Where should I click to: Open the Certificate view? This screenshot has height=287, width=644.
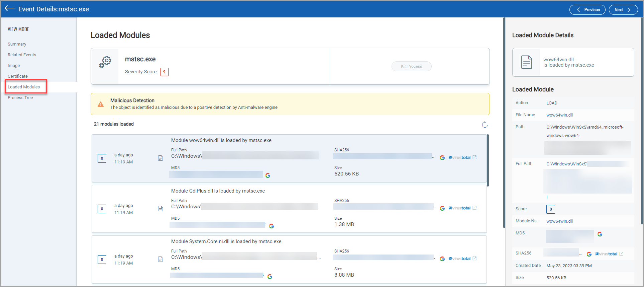point(18,76)
